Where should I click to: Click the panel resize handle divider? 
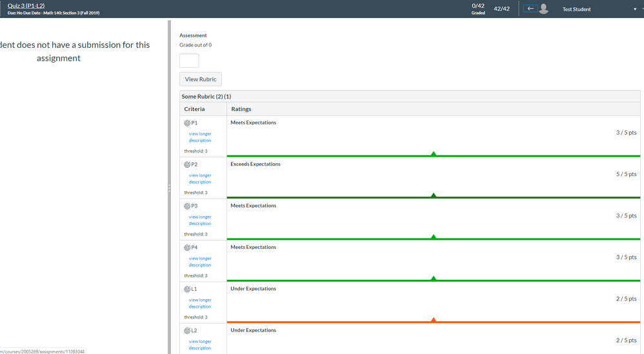tap(170, 188)
